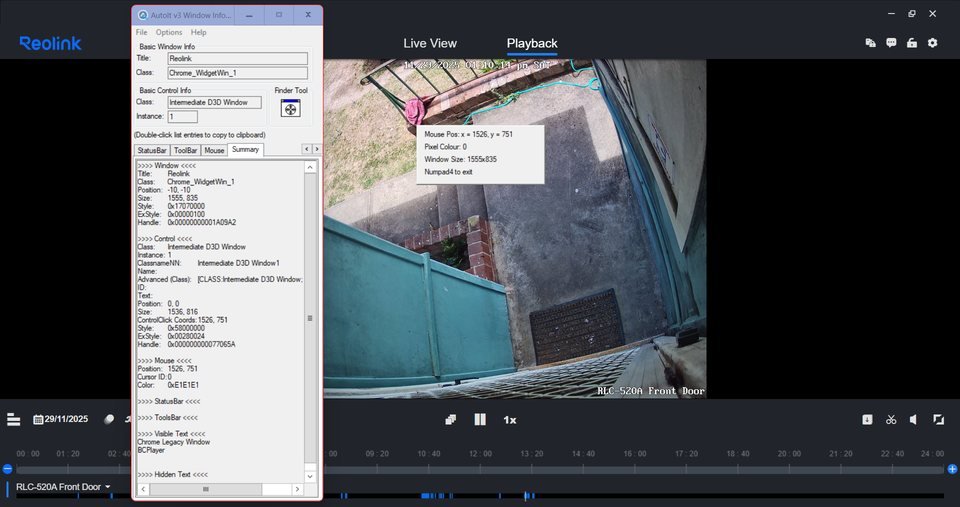Click the download recording icon
The height and width of the screenshot is (507, 960).
(x=868, y=419)
